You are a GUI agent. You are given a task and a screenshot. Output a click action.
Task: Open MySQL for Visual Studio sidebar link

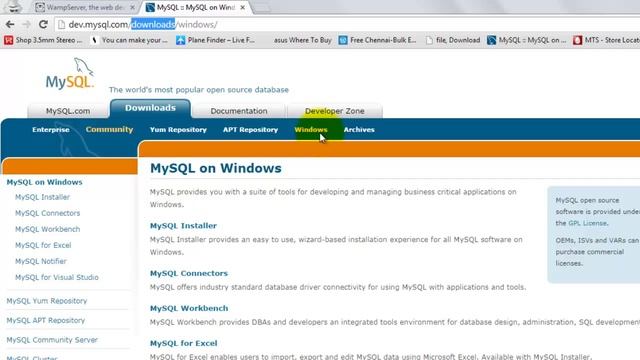(57, 278)
